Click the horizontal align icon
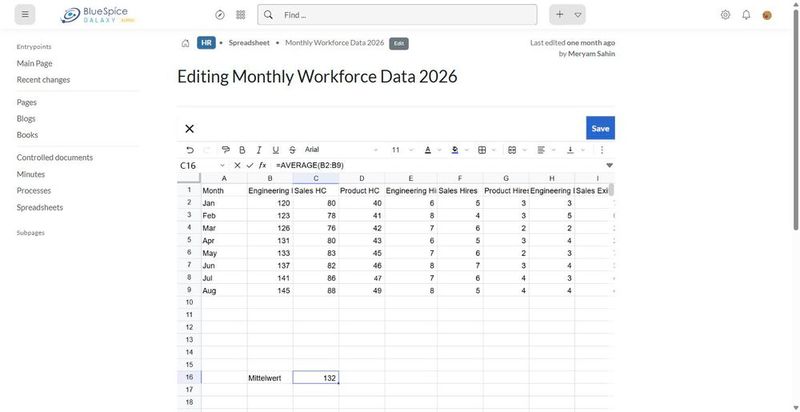The image size is (800, 412). coord(541,150)
